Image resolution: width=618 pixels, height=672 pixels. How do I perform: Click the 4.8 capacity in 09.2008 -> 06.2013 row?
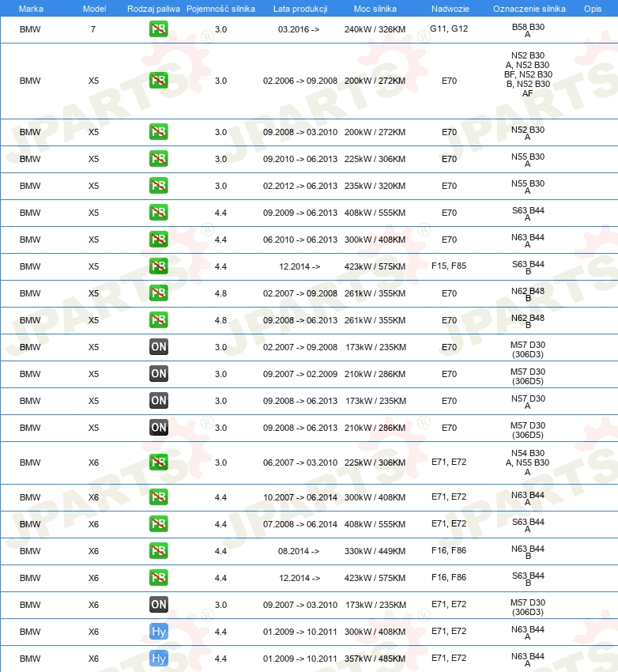[220, 320]
